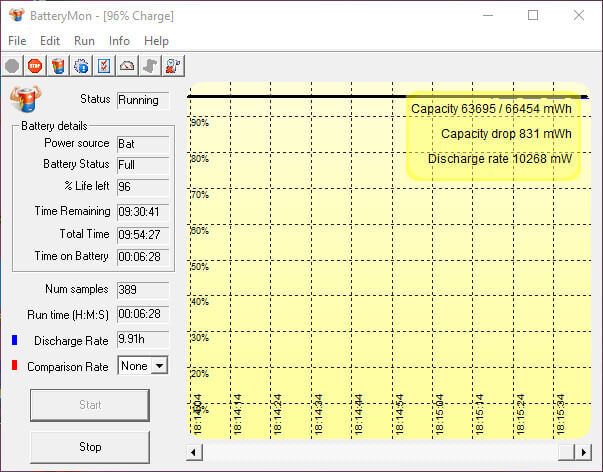Click the disabled Start button
Image resolution: width=603 pixels, height=472 pixels.
pos(90,405)
